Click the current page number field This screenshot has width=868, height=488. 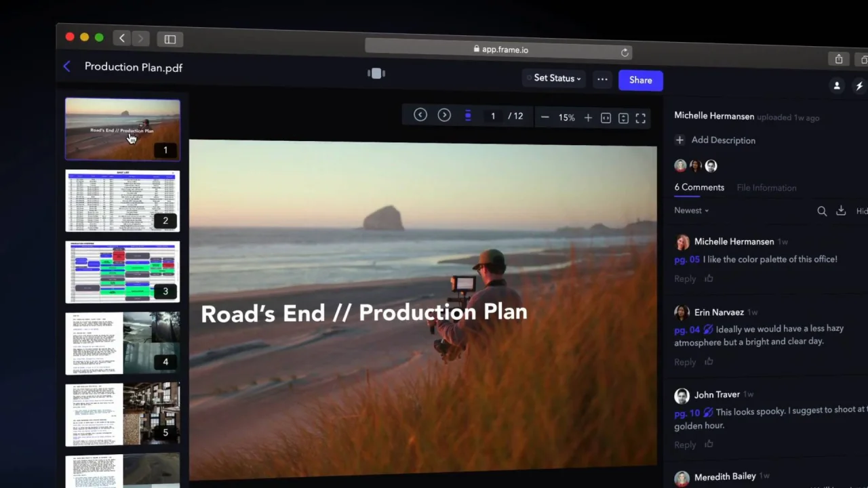[x=493, y=117]
